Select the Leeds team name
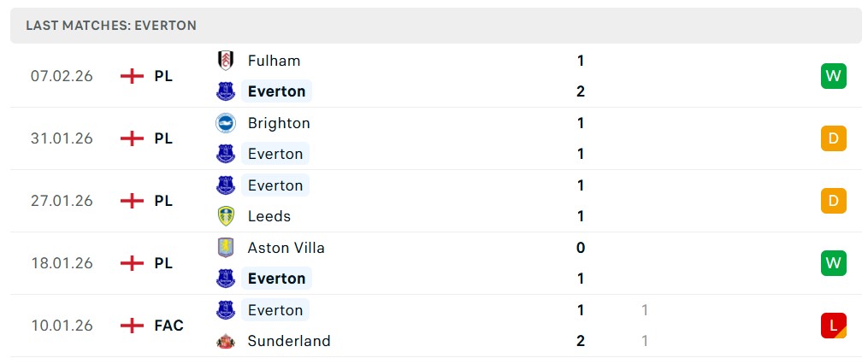The width and height of the screenshot is (868, 364). tap(269, 216)
